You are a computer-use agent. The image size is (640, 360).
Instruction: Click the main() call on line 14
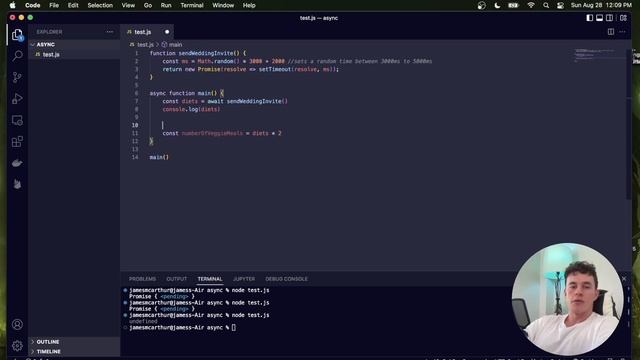pos(159,157)
